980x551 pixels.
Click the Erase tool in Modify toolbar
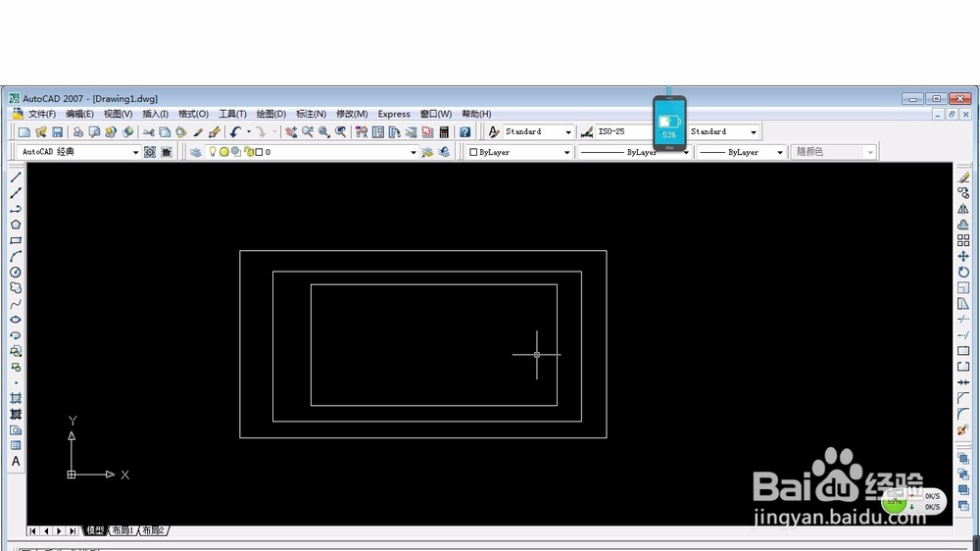(963, 177)
